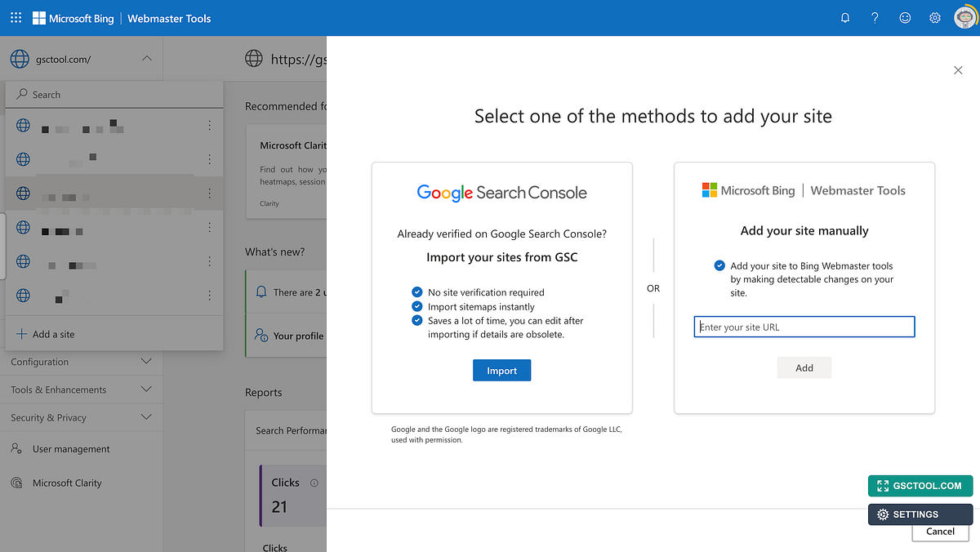
Task: Click the profile avatar
Action: [964, 16]
